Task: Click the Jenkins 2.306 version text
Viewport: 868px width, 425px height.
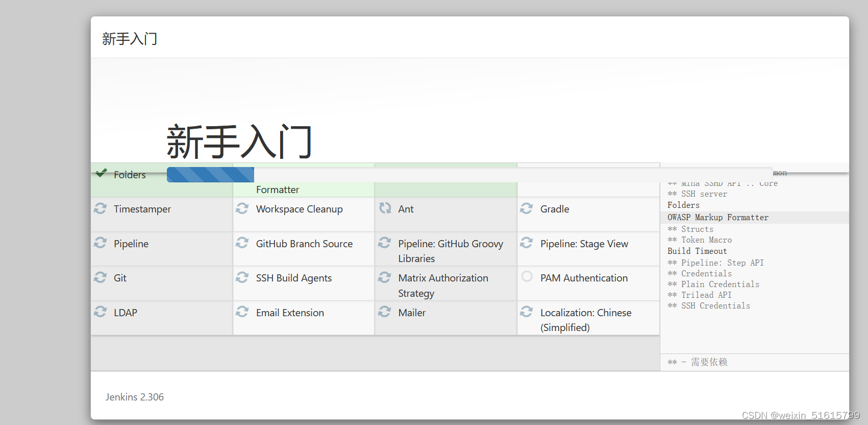Action: coord(135,397)
